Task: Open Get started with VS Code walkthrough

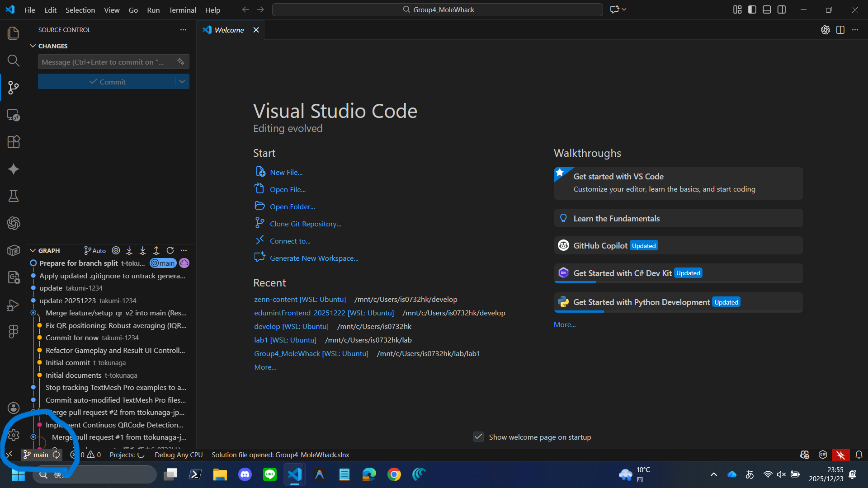Action: pyautogui.click(x=678, y=183)
